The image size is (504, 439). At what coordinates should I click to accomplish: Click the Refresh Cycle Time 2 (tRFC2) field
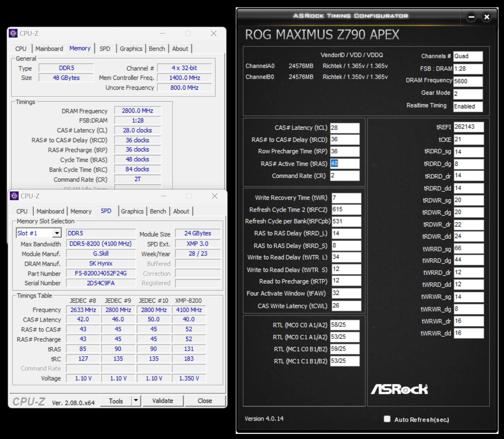[x=346, y=209]
